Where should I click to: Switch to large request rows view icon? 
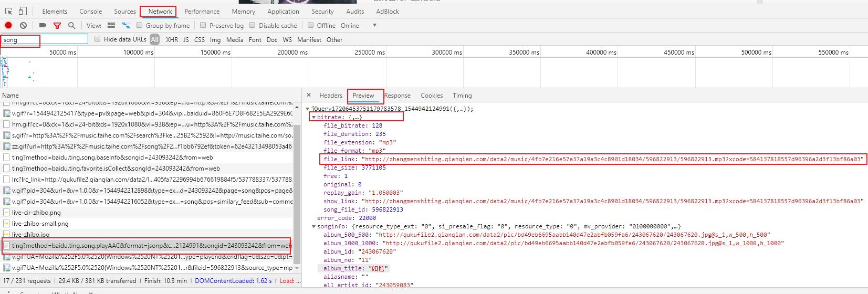(111, 25)
